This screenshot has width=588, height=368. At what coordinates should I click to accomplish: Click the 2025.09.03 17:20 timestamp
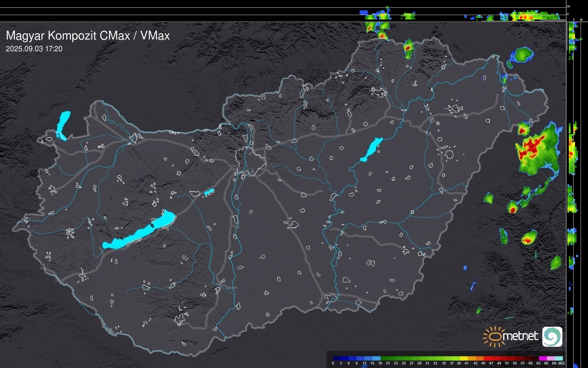tap(34, 49)
